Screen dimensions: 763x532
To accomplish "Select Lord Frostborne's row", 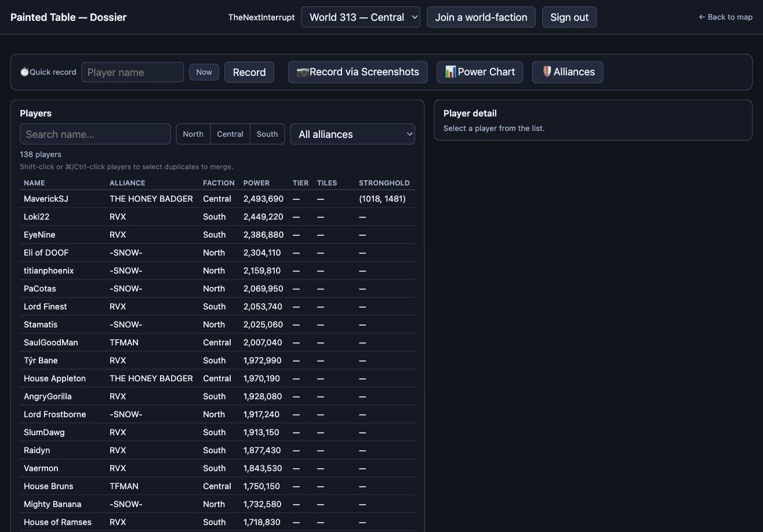I will 217,414.
